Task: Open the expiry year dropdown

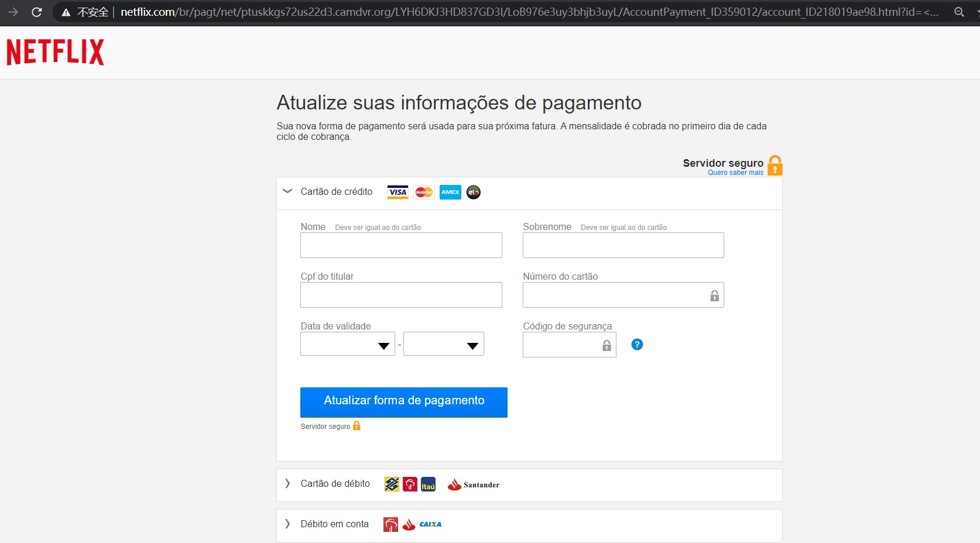Action: pos(443,345)
